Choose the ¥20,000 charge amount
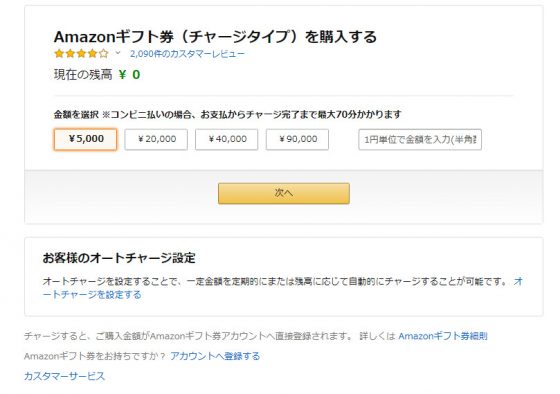Screen dimensions: 560x394 tap(156, 139)
